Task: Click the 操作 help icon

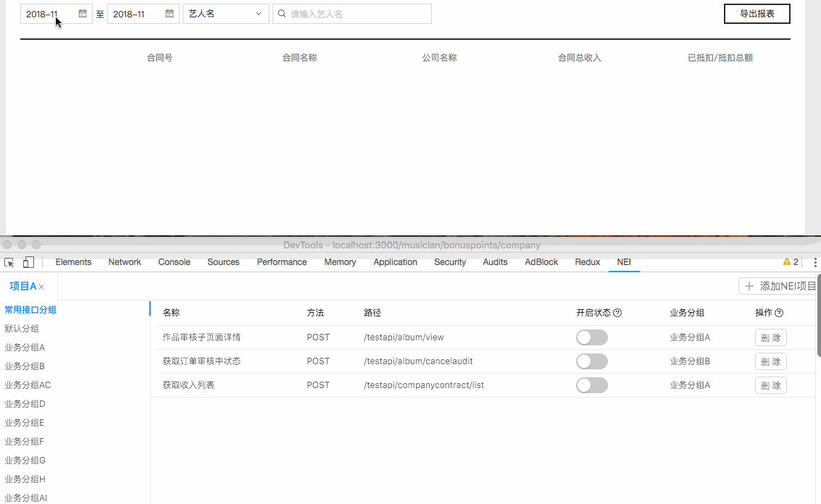Action: tap(779, 313)
